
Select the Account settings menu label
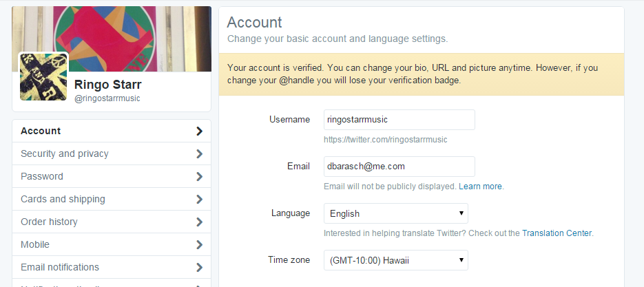point(41,131)
